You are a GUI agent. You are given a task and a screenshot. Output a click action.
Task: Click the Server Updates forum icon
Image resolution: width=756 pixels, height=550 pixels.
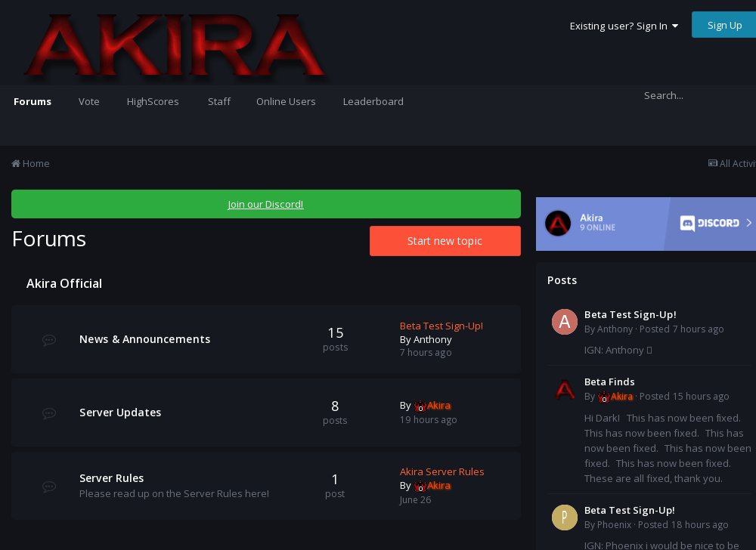(x=49, y=413)
